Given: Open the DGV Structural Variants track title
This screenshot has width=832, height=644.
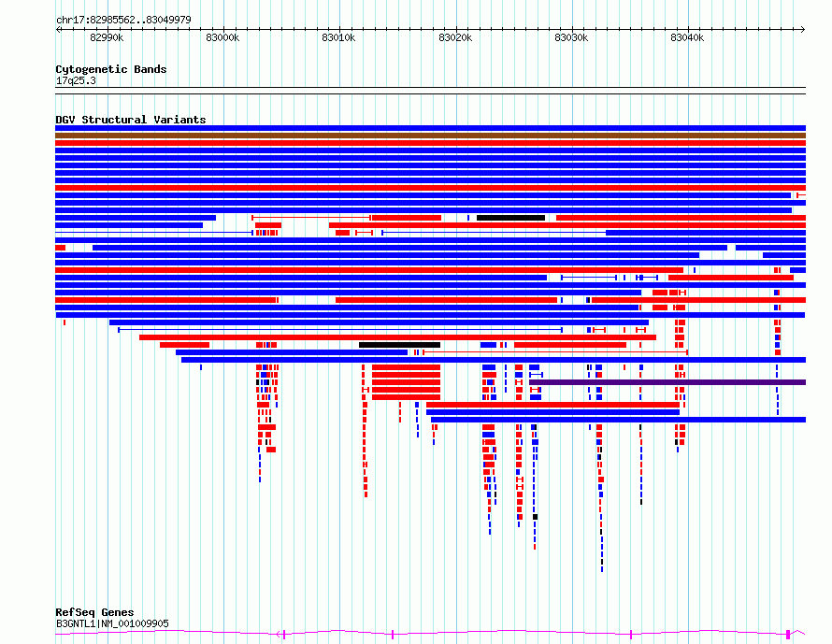Looking at the screenshot, I should tap(131, 120).
